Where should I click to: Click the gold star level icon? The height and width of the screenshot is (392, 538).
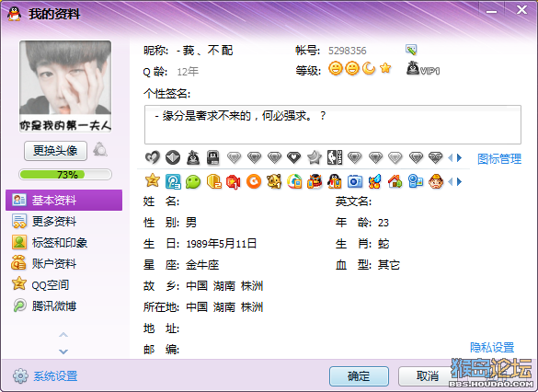(385, 68)
